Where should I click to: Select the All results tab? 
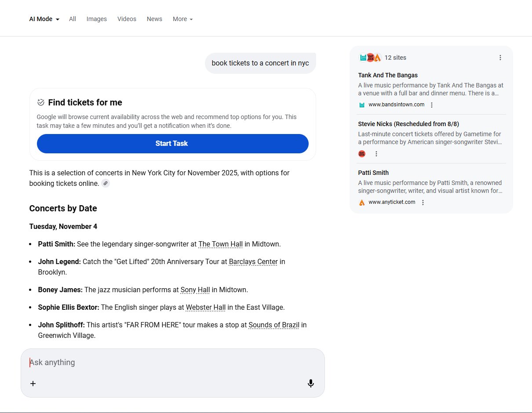(x=73, y=19)
